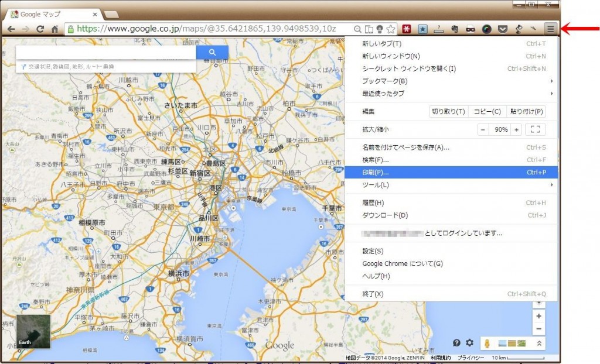Click the zoom magnifier icon in address bar

pyautogui.click(x=357, y=29)
